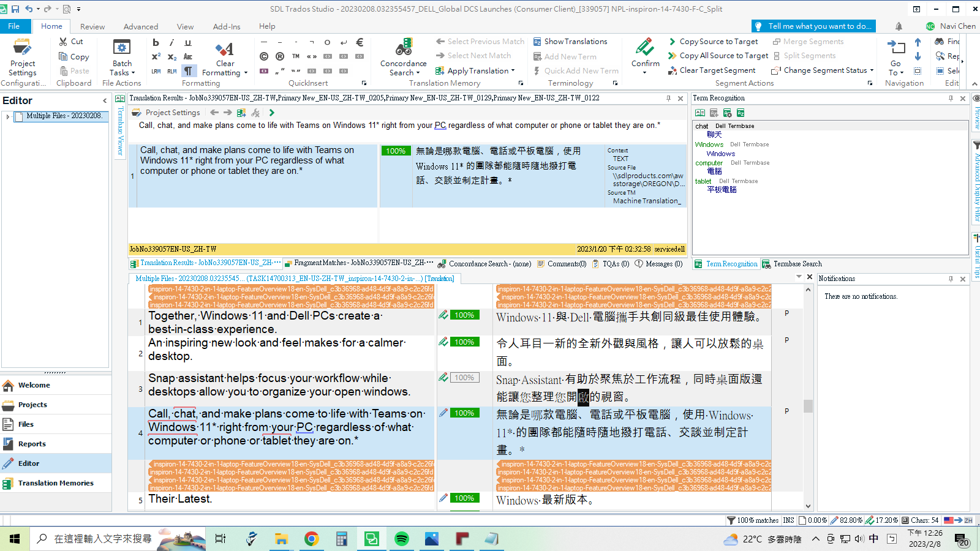
Task: Click Copy All Source to Target
Action: click(718, 56)
